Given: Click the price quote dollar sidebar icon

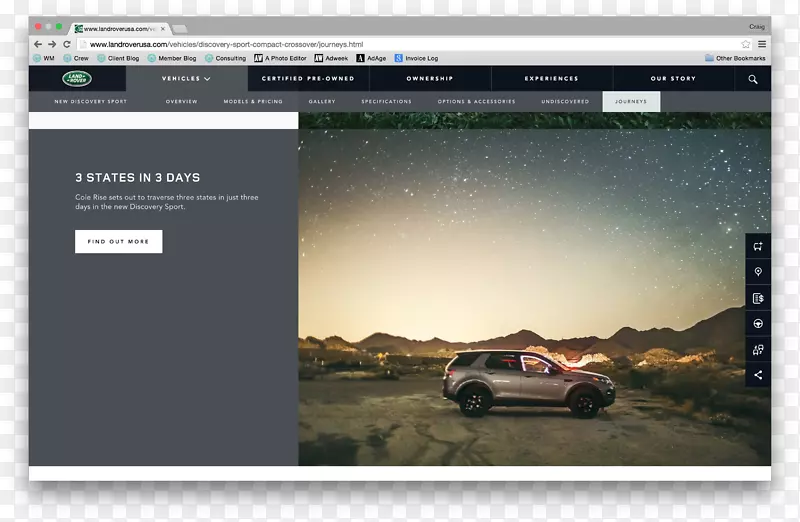Looking at the screenshot, I should [x=758, y=298].
